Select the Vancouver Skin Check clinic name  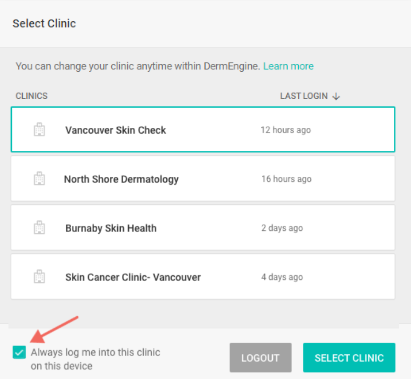[x=115, y=130]
